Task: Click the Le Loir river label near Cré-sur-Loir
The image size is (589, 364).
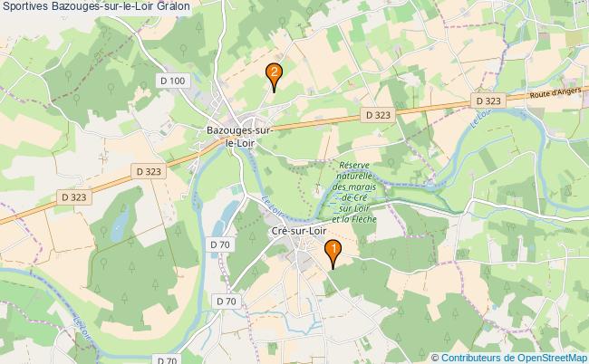Action: 273,206
